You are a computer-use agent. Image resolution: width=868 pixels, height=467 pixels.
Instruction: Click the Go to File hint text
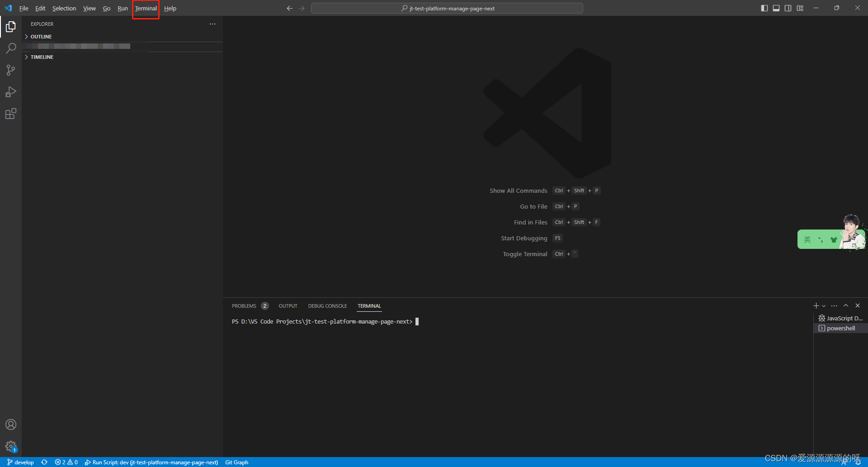pos(533,206)
